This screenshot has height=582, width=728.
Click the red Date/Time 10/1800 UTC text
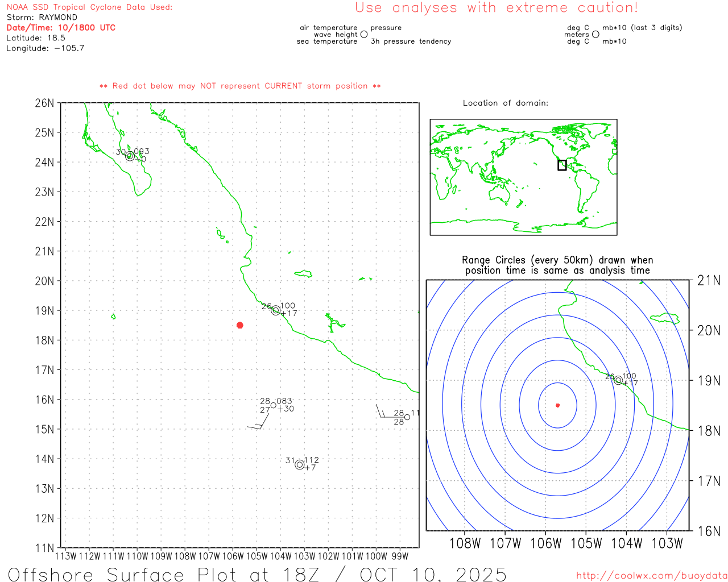[x=61, y=27]
